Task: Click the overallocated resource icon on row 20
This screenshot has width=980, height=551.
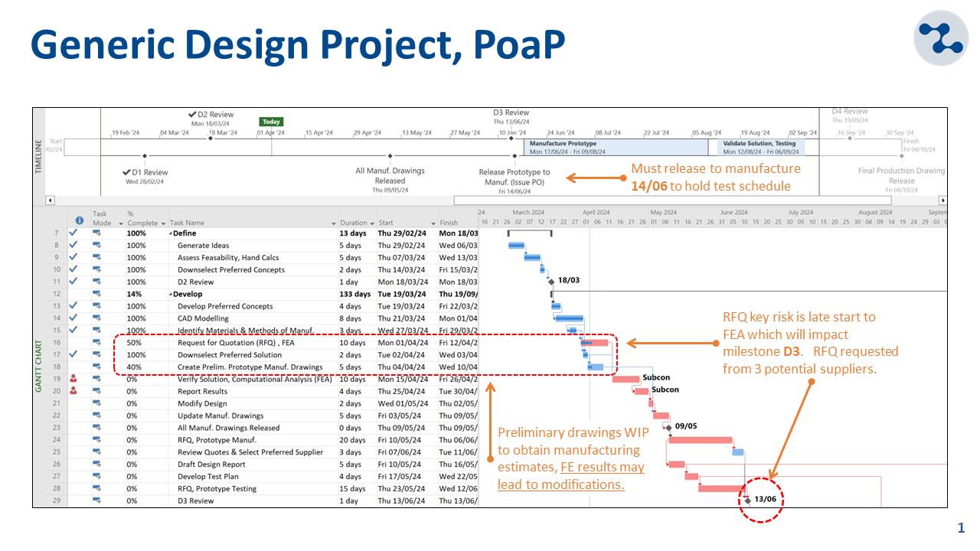Action: pos(73,391)
